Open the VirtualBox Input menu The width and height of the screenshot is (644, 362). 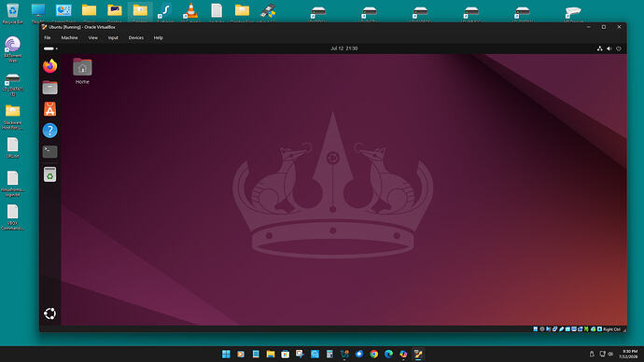113,37
